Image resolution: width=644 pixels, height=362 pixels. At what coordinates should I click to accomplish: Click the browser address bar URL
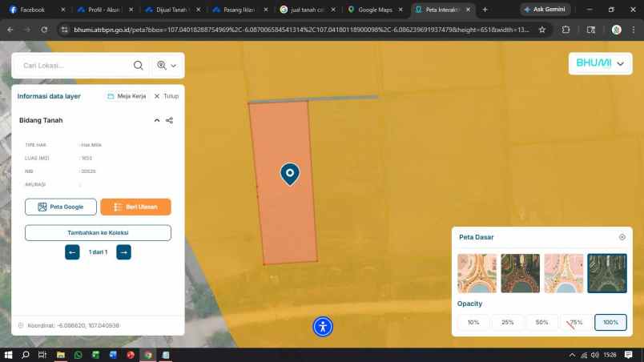click(301, 30)
